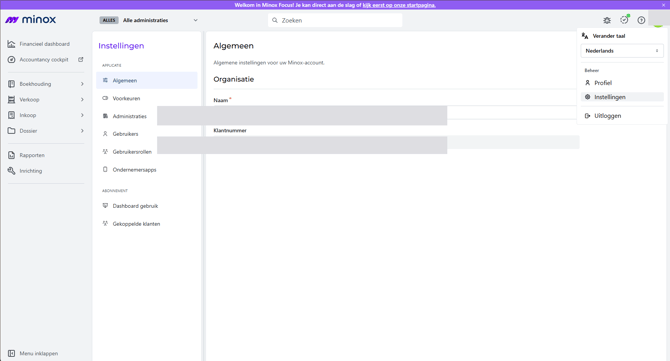Choose Uitloggen in the profile menu
670x361 pixels.
[607, 116]
